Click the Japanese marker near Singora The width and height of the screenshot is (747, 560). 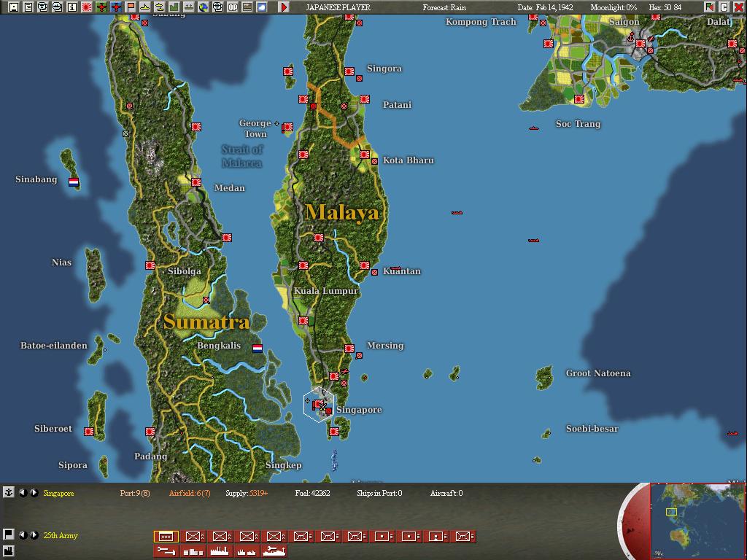(x=349, y=71)
